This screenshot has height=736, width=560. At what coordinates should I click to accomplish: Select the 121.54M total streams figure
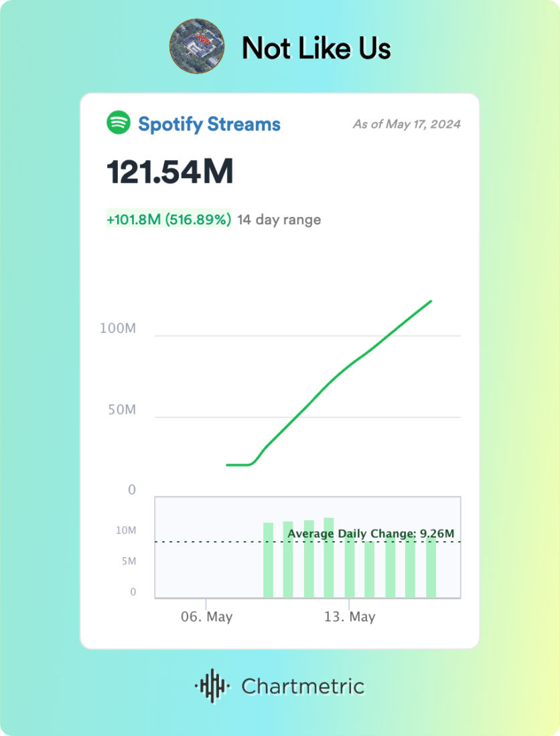coord(170,173)
